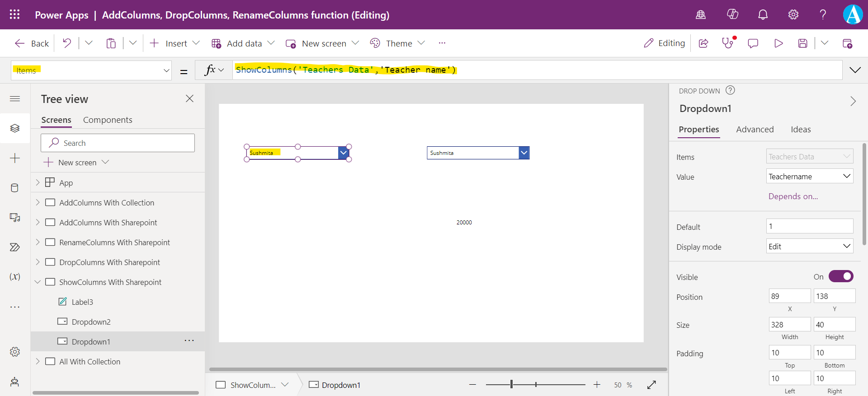This screenshot has width=868, height=396.
Task: Switch to the Advanced tab
Action: 755,130
